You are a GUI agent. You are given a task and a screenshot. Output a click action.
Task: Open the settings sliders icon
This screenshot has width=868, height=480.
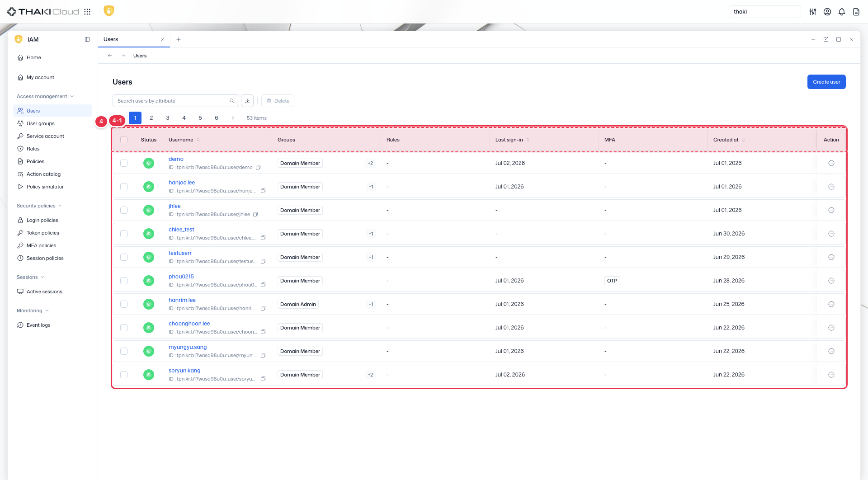pos(813,12)
